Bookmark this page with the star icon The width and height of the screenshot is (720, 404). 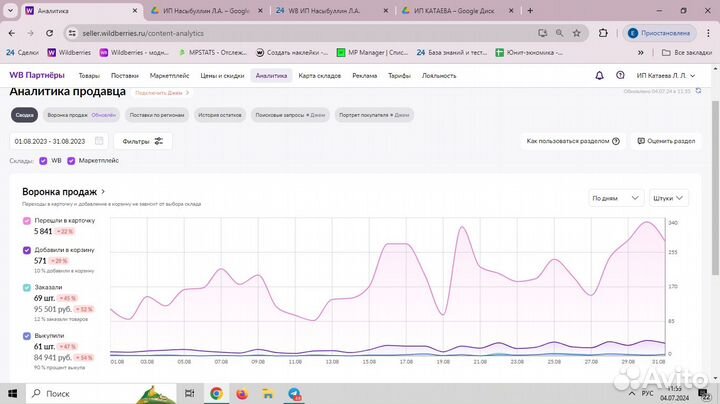coord(578,32)
